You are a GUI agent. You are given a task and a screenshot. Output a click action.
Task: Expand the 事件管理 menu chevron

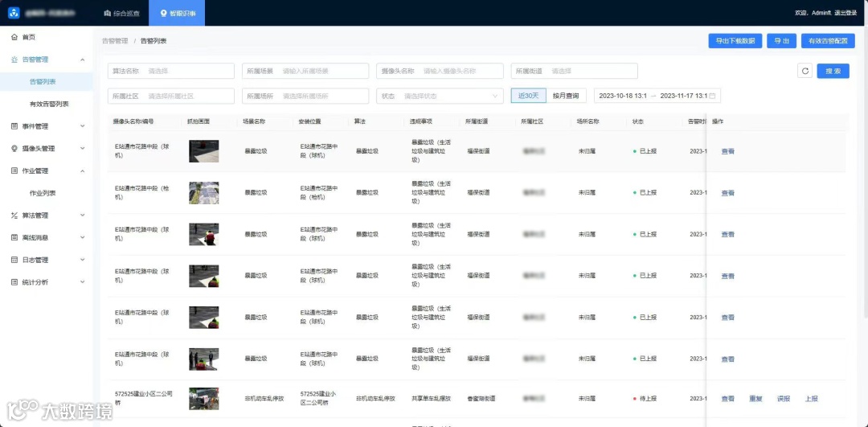[83, 126]
